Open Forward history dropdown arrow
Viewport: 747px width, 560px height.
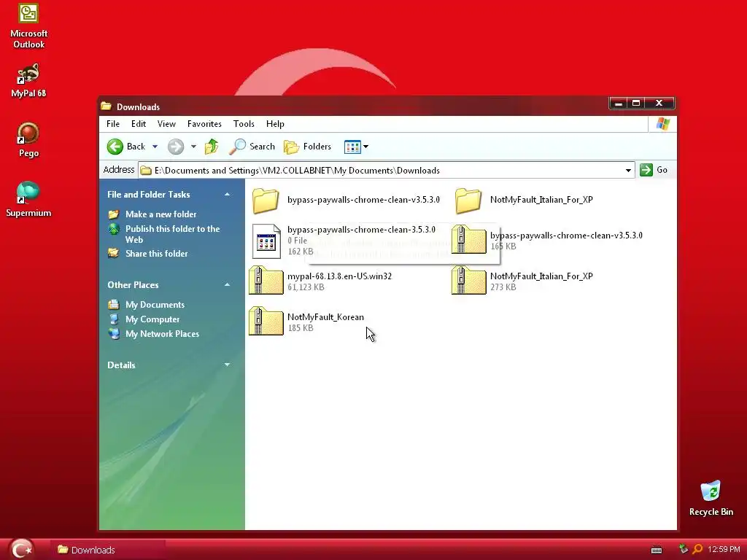click(x=193, y=147)
